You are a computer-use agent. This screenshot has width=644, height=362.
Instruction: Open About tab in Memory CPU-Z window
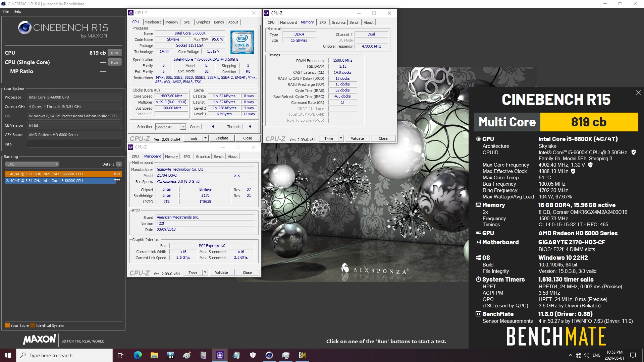click(x=369, y=22)
